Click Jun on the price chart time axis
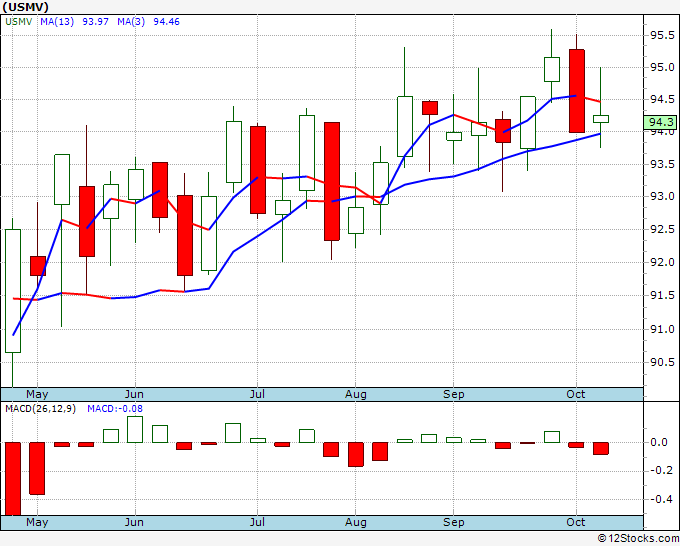This screenshot has width=680, height=546. tap(134, 395)
